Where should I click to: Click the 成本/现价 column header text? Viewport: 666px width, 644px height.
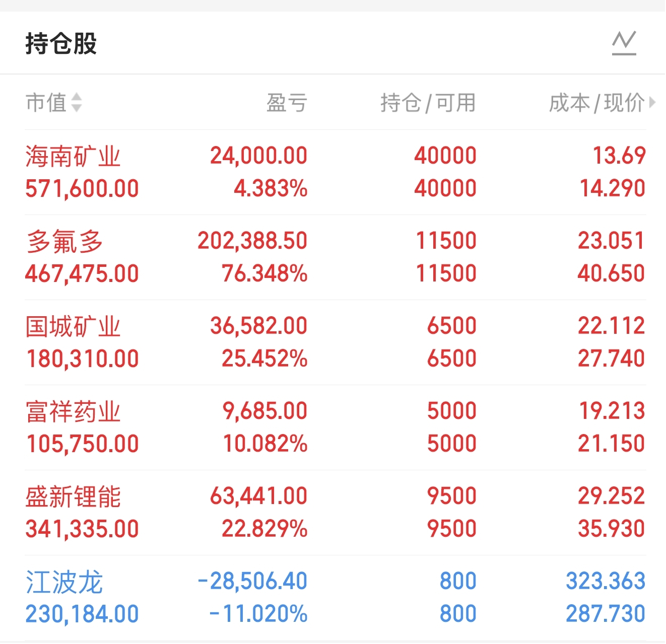pos(596,103)
